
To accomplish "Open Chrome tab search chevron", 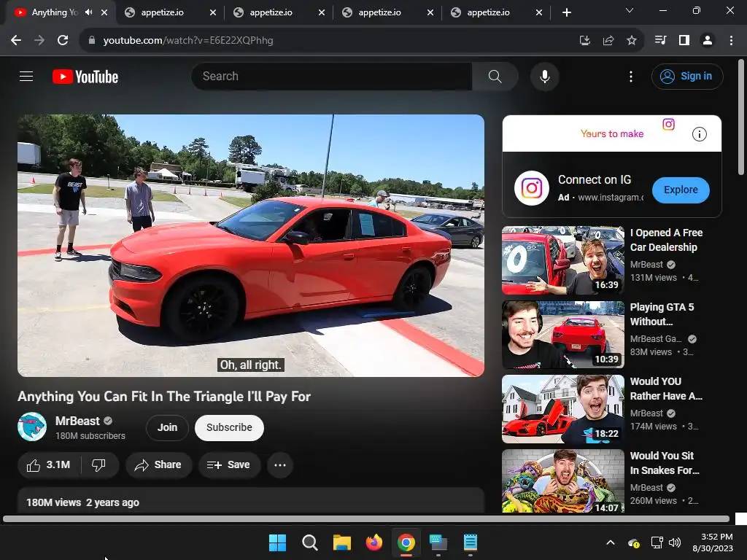I will (x=630, y=10).
